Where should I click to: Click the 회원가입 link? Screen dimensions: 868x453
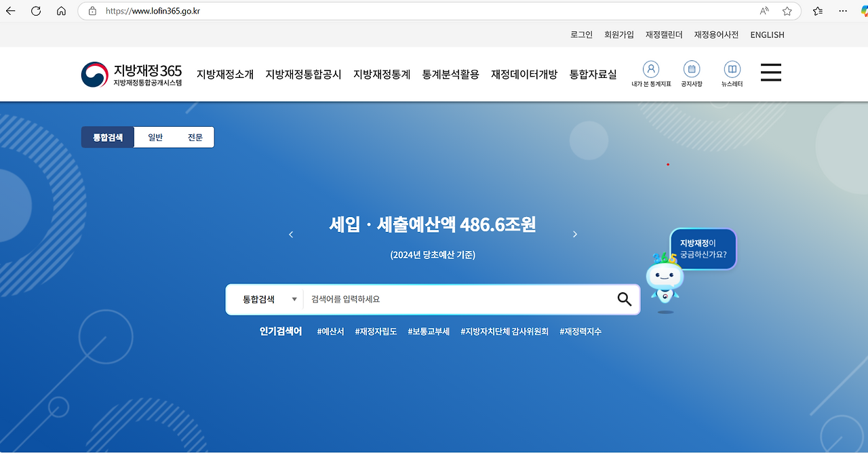(619, 35)
